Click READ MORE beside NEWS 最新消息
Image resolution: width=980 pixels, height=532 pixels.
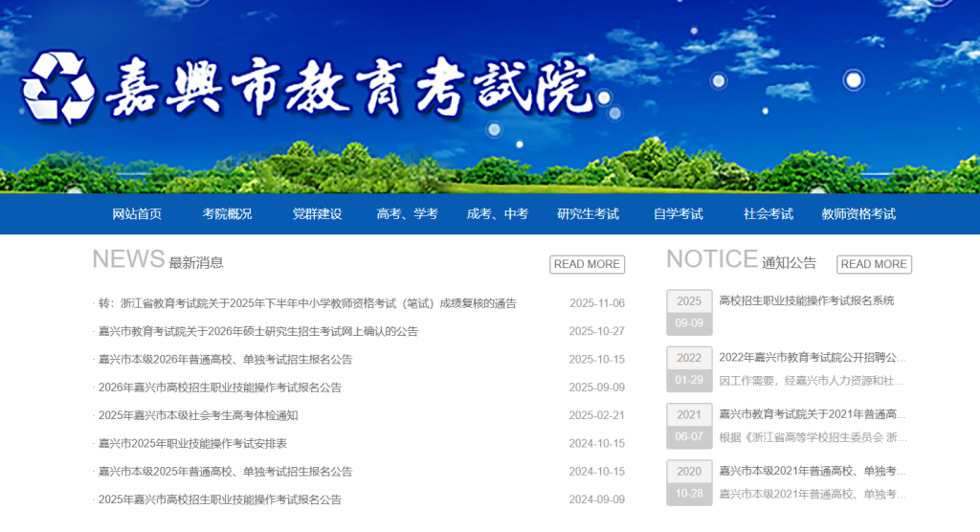tap(587, 264)
